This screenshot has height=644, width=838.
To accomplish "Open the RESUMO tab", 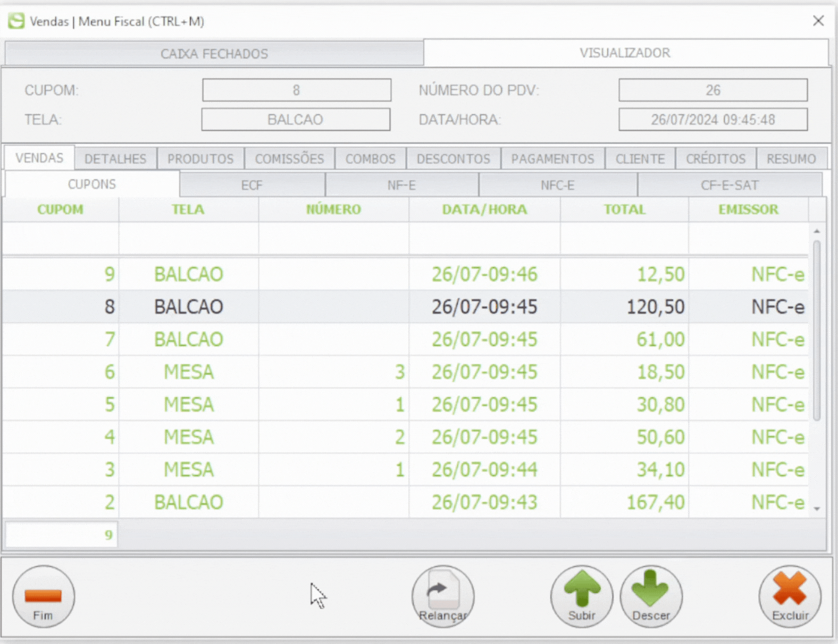I will tap(791, 159).
